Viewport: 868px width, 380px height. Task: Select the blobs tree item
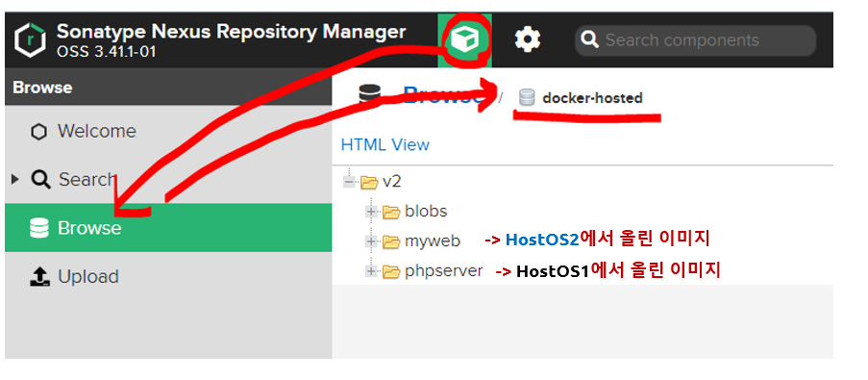(426, 211)
